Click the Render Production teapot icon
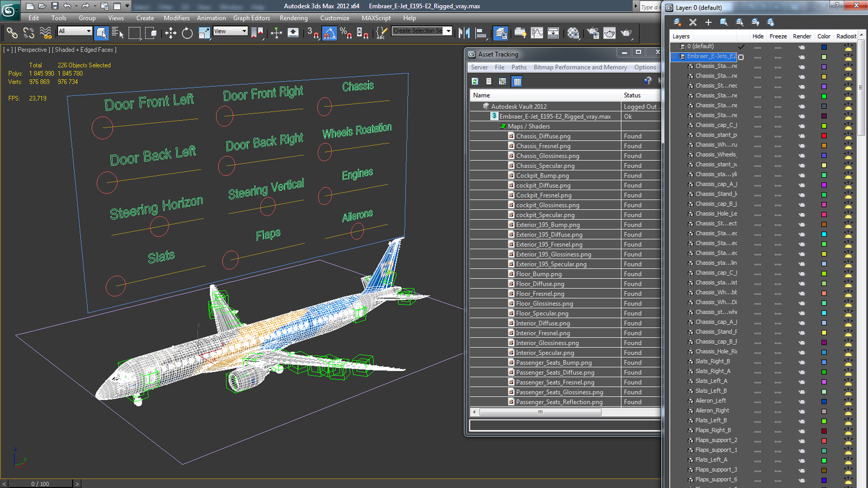868x488 pixels. (x=626, y=33)
